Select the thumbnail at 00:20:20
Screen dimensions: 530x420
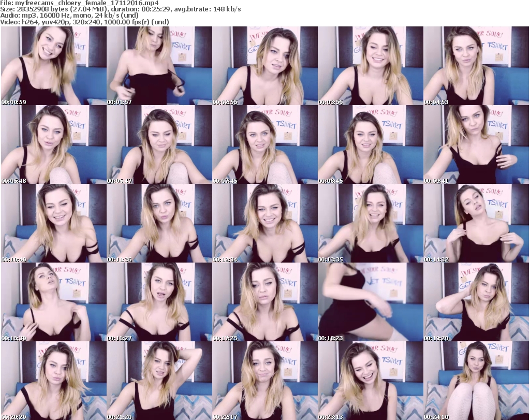(x=53, y=381)
